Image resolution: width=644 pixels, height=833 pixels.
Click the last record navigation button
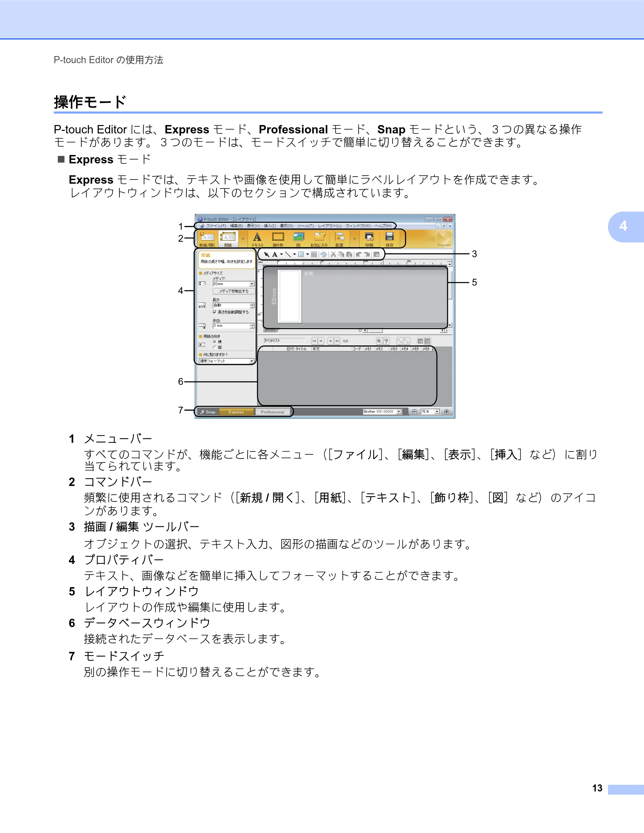[337, 341]
